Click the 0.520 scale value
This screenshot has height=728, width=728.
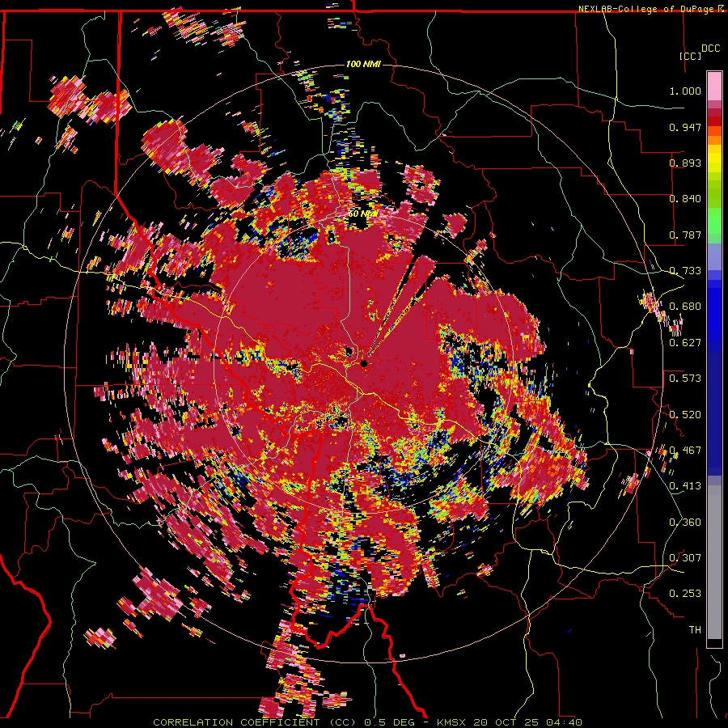tap(685, 415)
